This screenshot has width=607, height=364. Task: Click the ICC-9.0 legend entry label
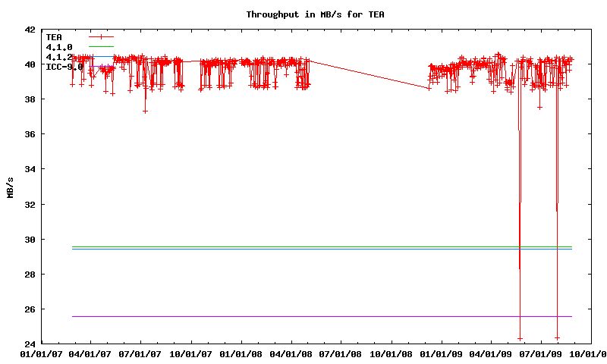(x=64, y=67)
